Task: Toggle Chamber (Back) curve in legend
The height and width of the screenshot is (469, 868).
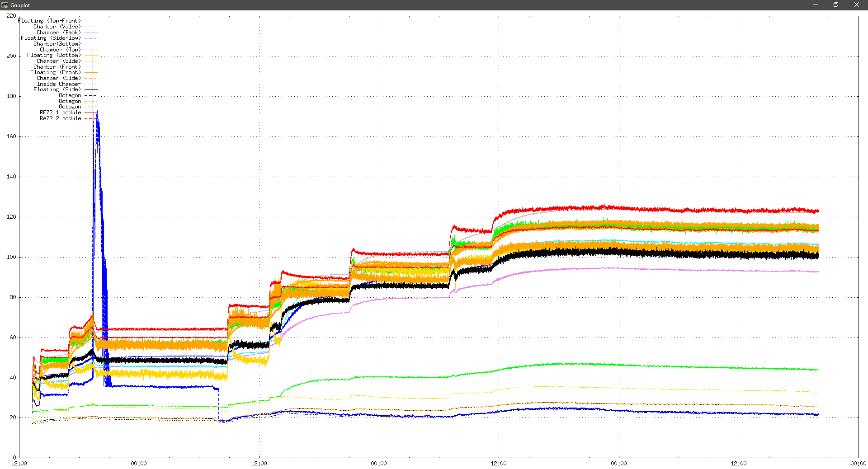Action: click(x=58, y=33)
